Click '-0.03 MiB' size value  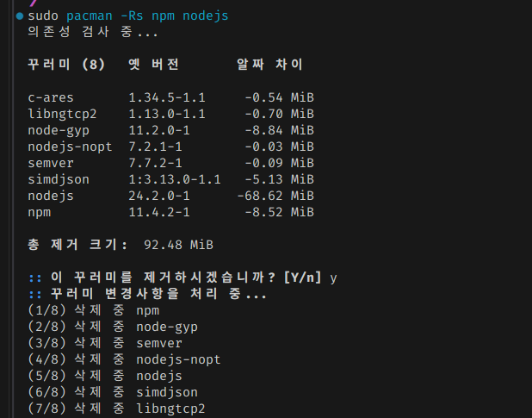(x=279, y=147)
